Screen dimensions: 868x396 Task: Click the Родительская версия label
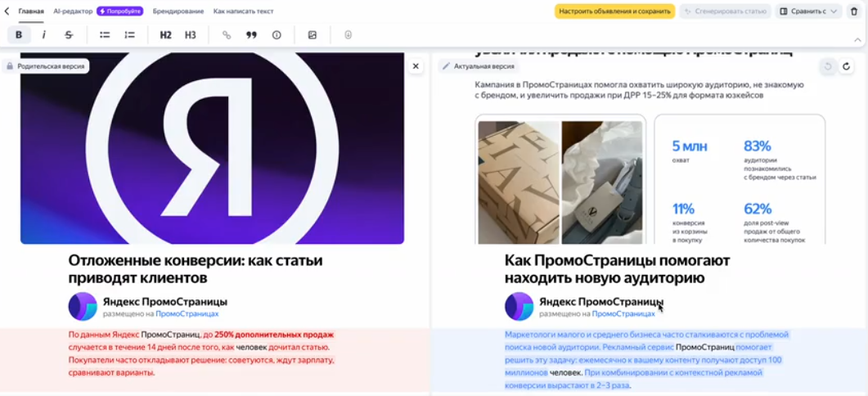(x=45, y=66)
